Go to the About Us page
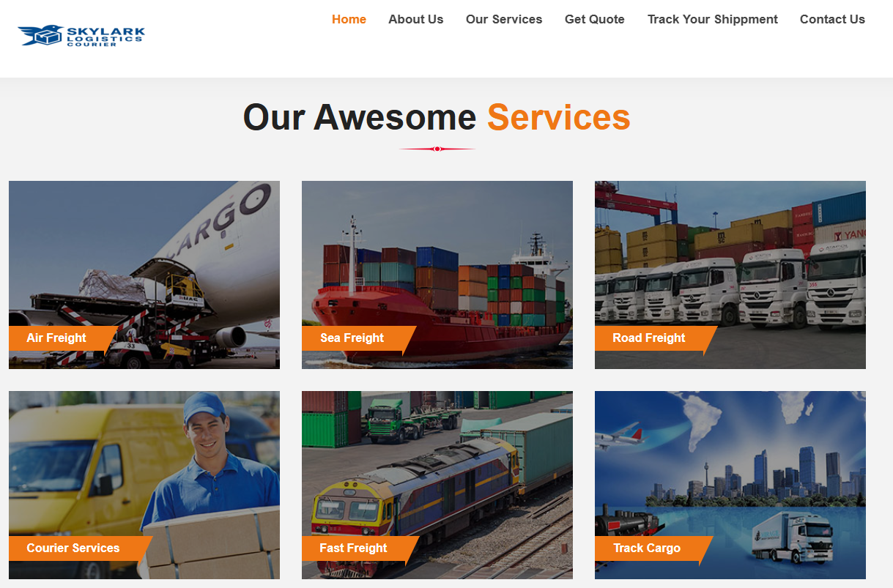 [x=415, y=20]
